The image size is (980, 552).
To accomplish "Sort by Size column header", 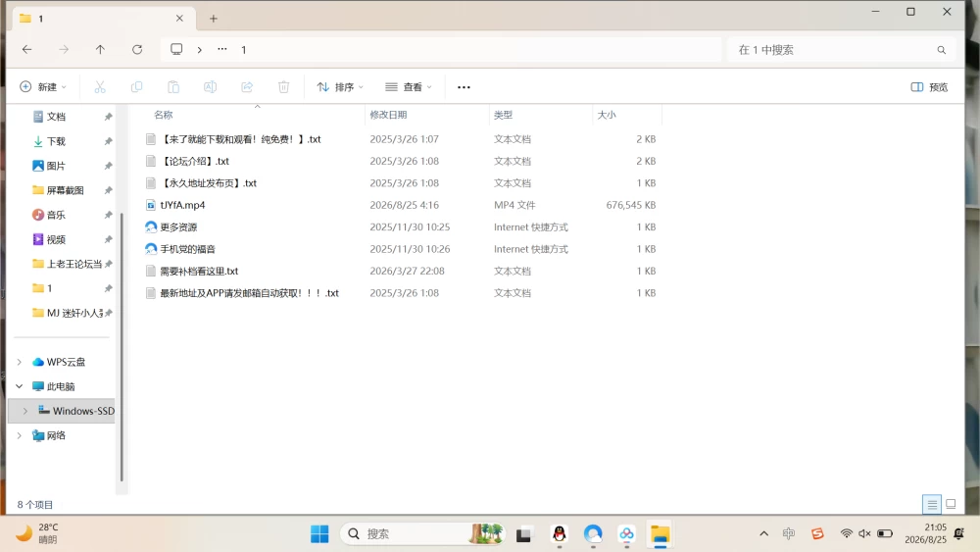I will tap(607, 115).
